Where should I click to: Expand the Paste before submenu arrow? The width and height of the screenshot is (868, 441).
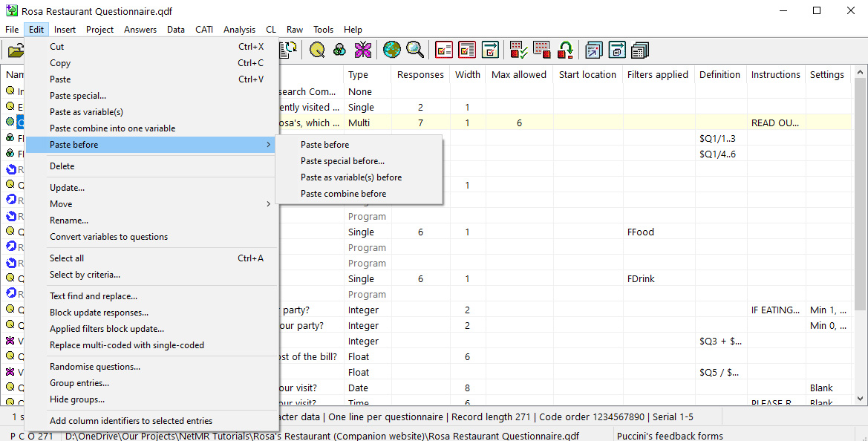(x=268, y=145)
